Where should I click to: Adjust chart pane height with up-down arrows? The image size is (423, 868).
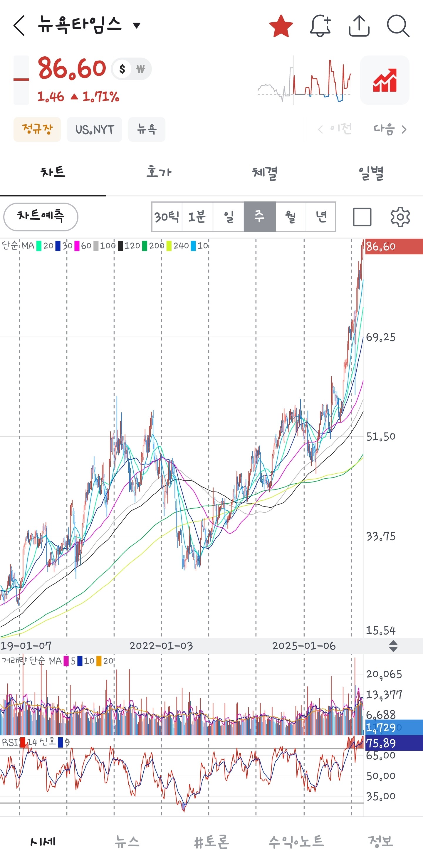[x=393, y=646]
